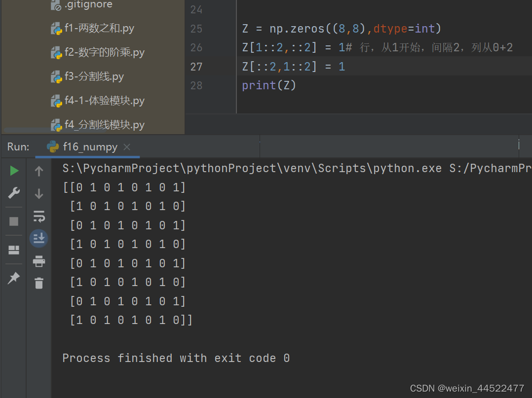Open f4-1-体验模块.py in project tree
The height and width of the screenshot is (398, 532).
(97, 100)
